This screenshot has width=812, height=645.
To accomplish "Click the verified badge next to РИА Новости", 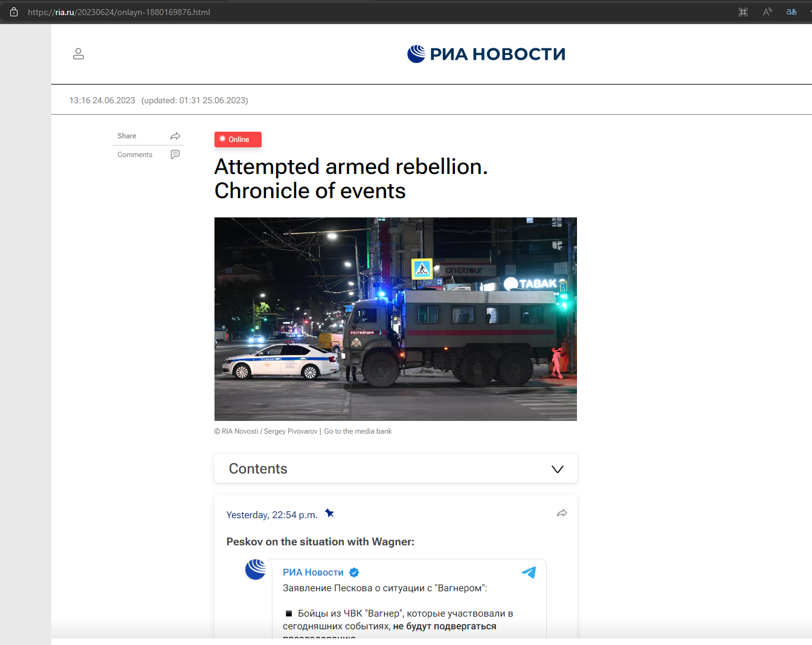I will pyautogui.click(x=355, y=573).
